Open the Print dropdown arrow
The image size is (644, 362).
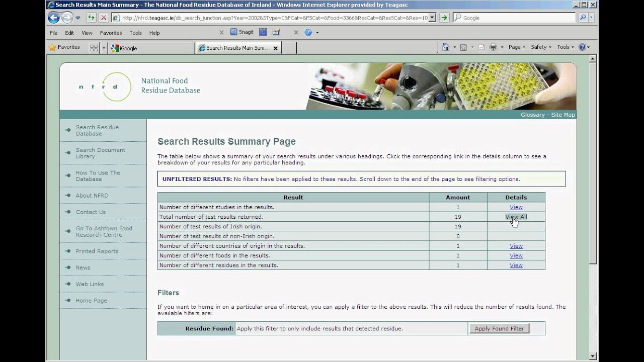(502, 47)
